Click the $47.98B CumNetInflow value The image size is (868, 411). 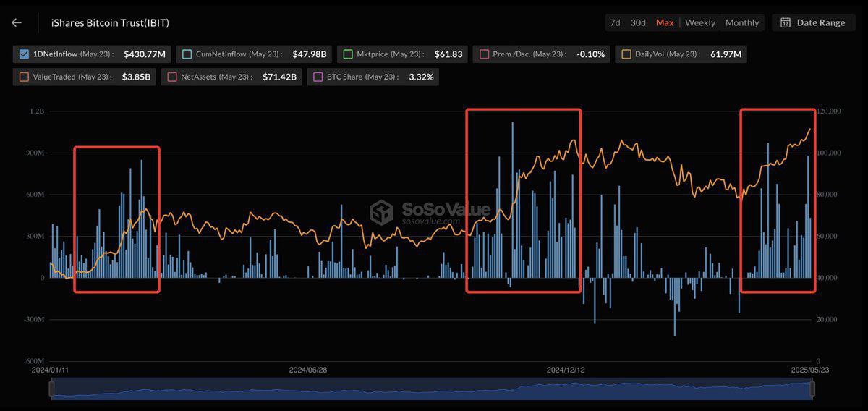coord(310,54)
